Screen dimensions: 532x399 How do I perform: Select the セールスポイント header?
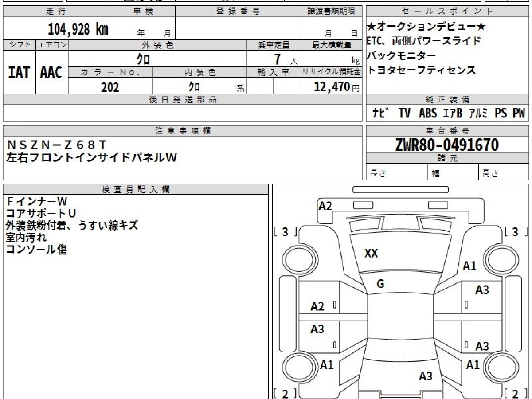click(x=447, y=12)
